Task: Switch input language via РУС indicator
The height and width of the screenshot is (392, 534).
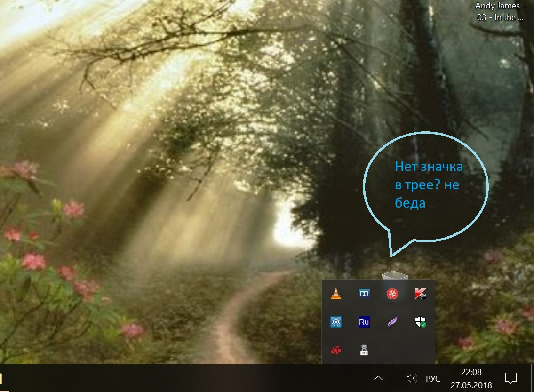Action: [433, 378]
